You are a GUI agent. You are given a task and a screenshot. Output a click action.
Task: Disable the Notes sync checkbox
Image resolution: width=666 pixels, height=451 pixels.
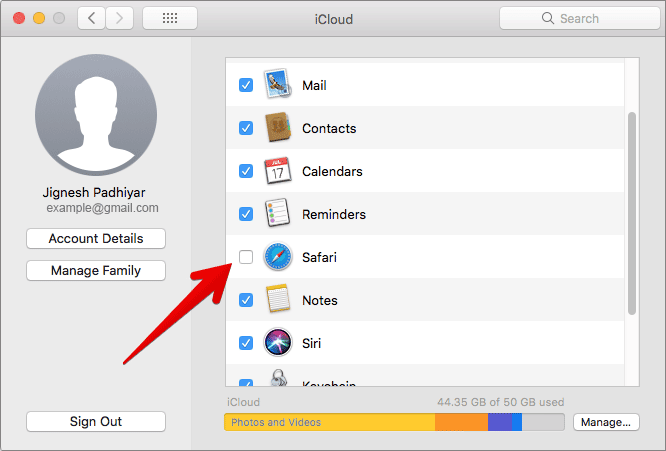pyautogui.click(x=246, y=300)
